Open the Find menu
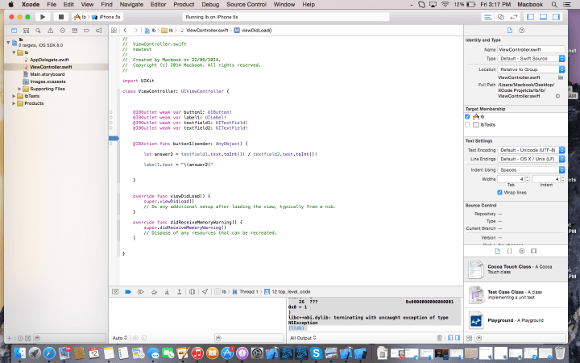 pos(107,4)
